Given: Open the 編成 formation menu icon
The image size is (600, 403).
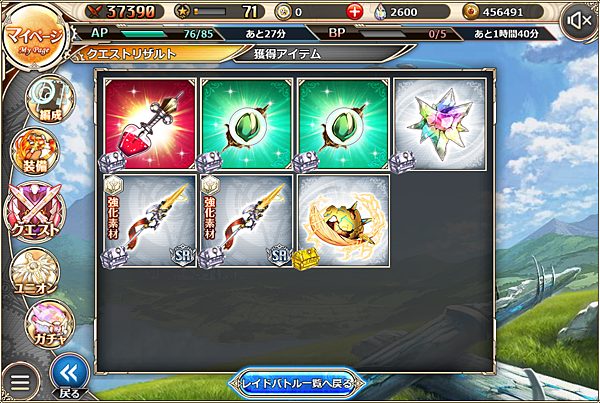Looking at the screenshot, I should (x=51, y=99).
